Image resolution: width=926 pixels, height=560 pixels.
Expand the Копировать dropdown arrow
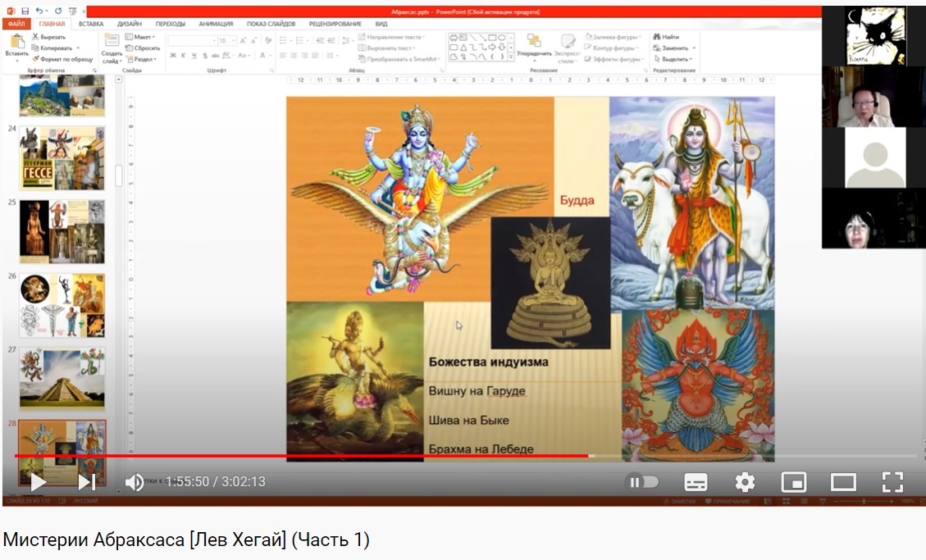78,48
